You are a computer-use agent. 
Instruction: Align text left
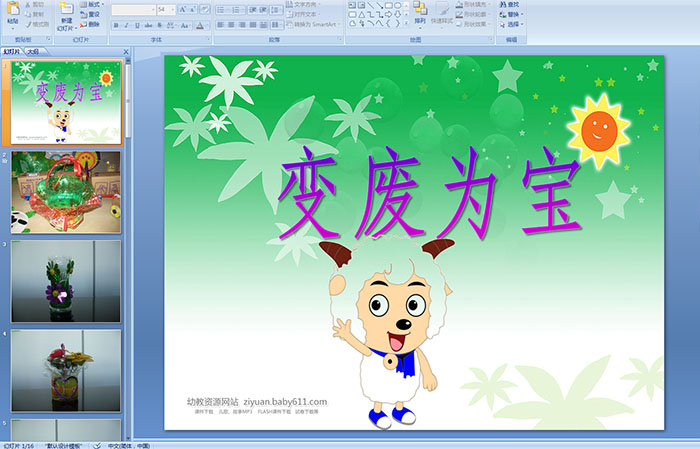click(x=221, y=25)
